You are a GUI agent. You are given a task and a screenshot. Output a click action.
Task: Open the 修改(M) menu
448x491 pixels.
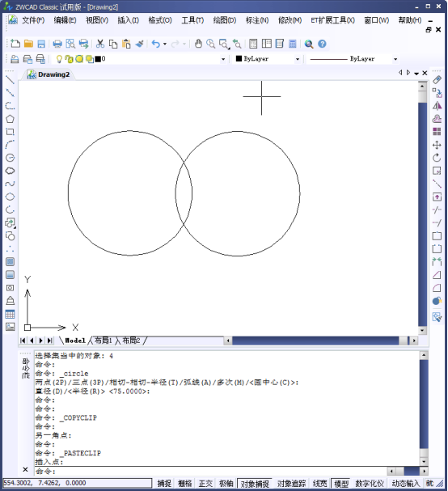click(290, 20)
